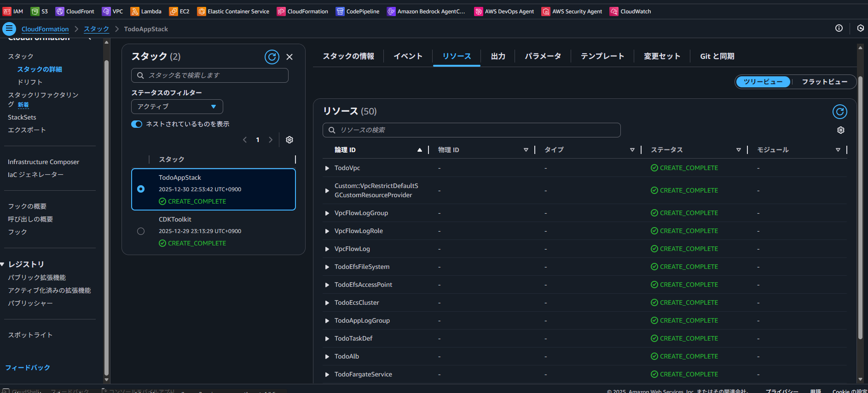
Task: Select the TodoAppStack radio button
Action: click(x=141, y=189)
